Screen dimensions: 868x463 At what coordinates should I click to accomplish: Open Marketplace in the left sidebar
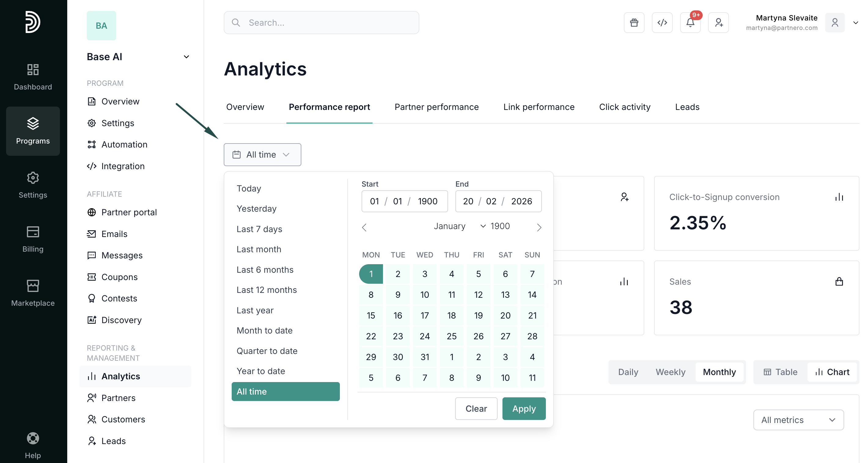(33, 293)
